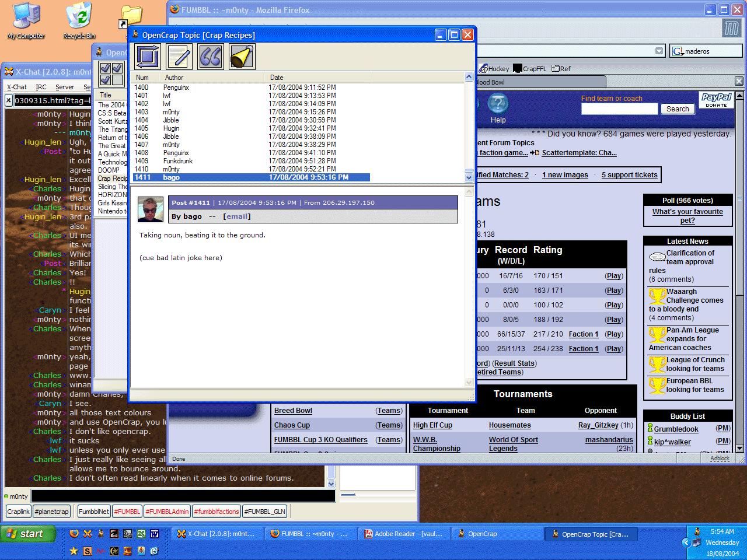Click scroll-up arrow of post list
Screen dimensions: 747x560
tap(469, 77)
